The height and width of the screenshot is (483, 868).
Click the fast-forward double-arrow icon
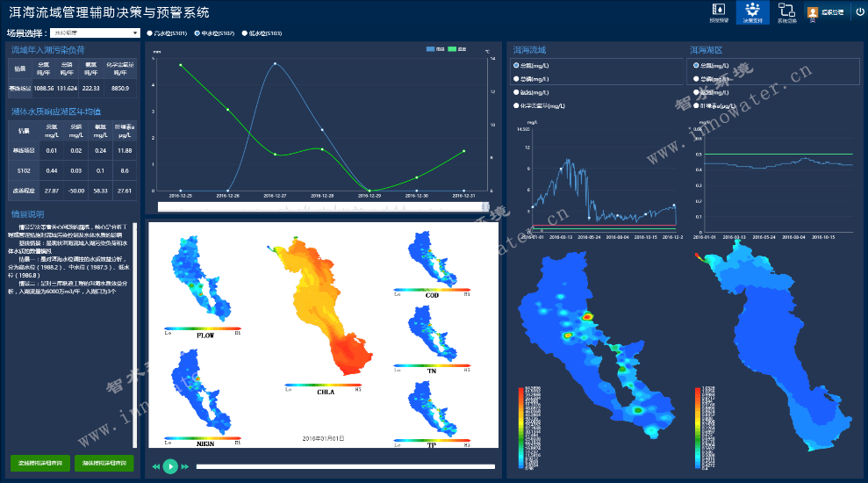pyautogui.click(x=184, y=466)
